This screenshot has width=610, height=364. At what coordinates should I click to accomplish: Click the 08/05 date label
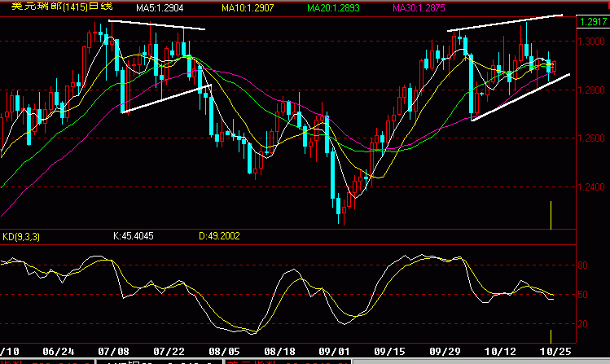tap(224, 352)
